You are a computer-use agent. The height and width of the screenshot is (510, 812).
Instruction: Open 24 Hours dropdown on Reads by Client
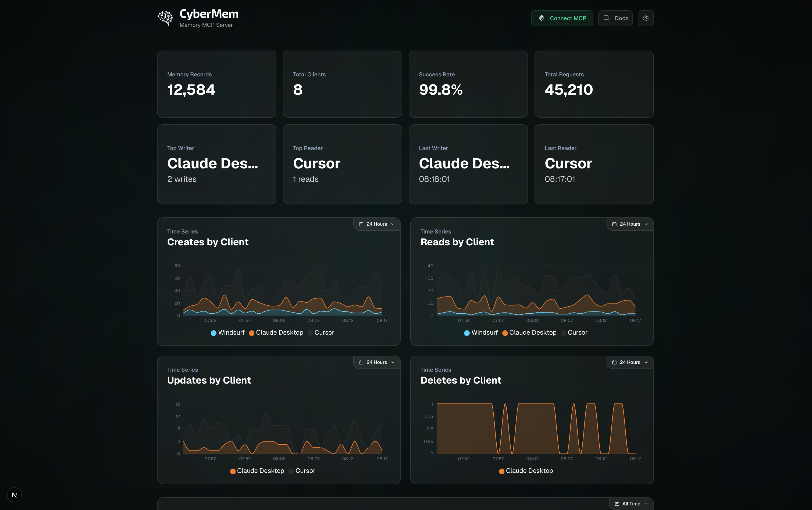click(x=630, y=224)
